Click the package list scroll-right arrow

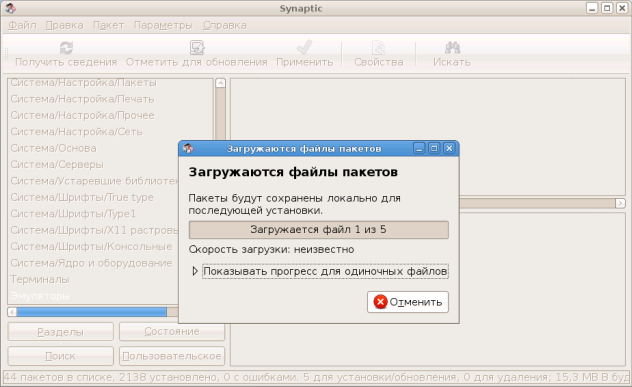click(620, 203)
